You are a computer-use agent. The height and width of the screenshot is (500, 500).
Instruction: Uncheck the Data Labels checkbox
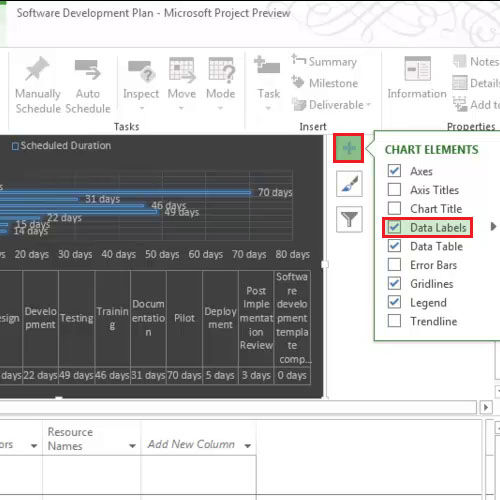click(x=394, y=228)
